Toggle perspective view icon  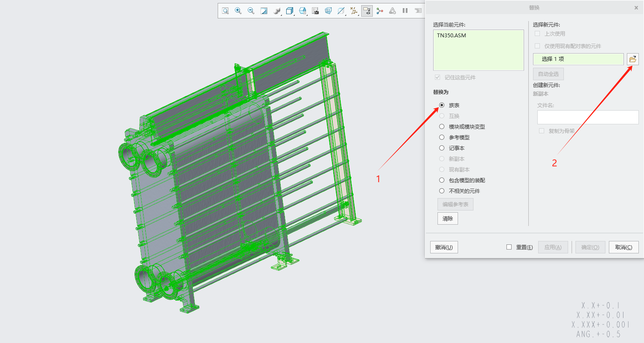point(328,11)
